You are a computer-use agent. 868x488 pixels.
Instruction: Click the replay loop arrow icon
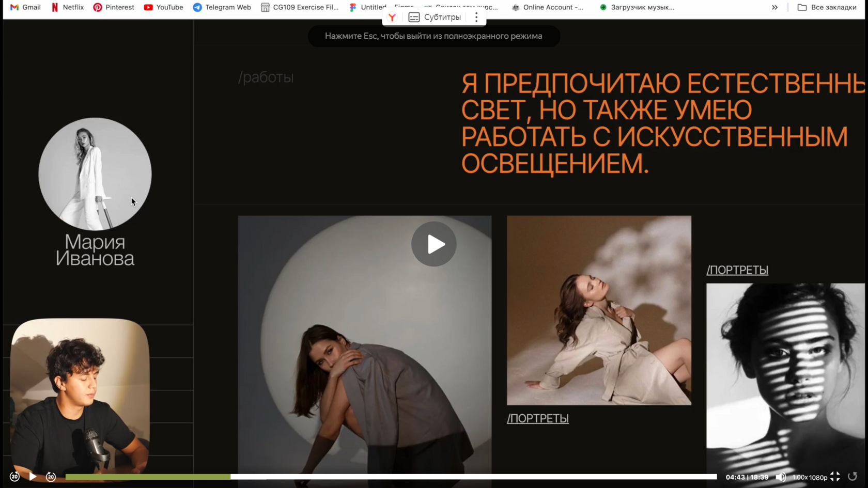[x=853, y=477]
